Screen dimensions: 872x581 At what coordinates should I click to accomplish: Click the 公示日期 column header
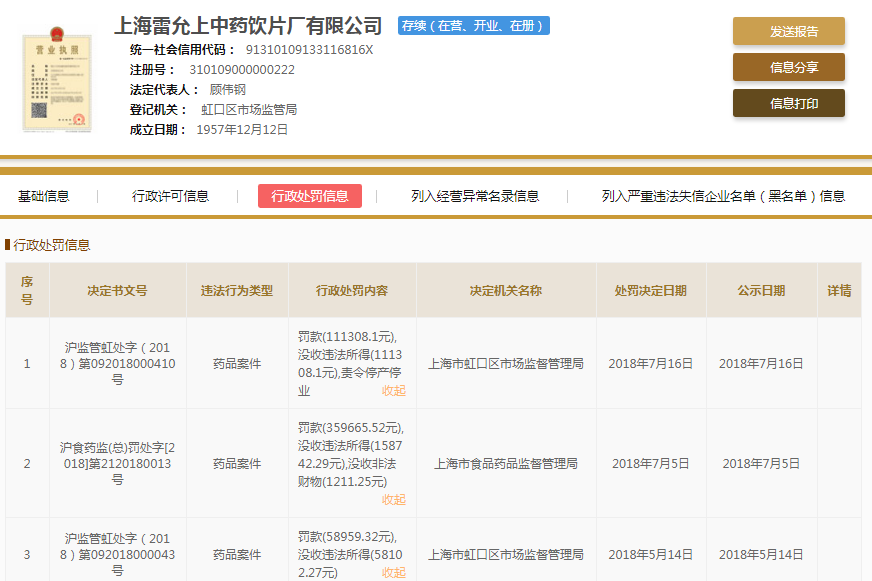[x=761, y=291]
